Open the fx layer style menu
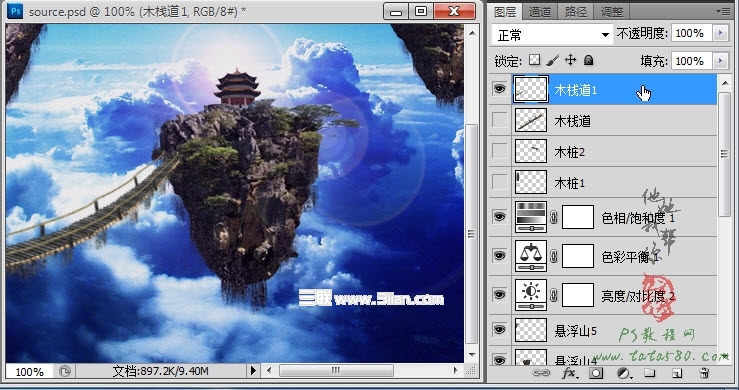The height and width of the screenshot is (390, 739). 569,373
